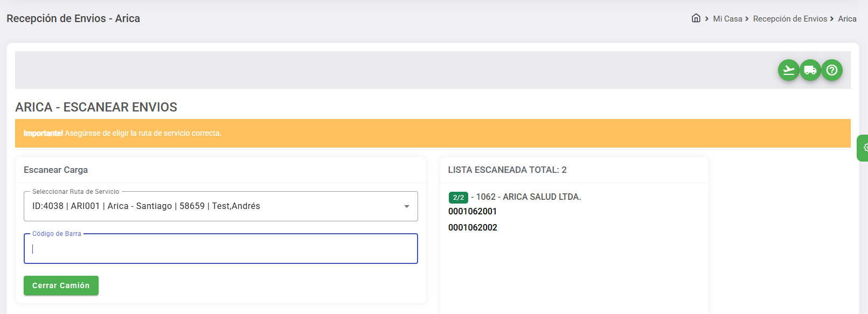This screenshot has height=314, width=868.
Task: Click the airplane air-shipment reception icon
Action: (788, 70)
